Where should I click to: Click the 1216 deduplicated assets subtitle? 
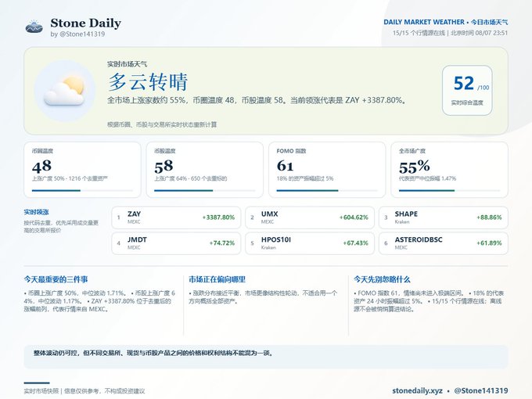[70, 178]
